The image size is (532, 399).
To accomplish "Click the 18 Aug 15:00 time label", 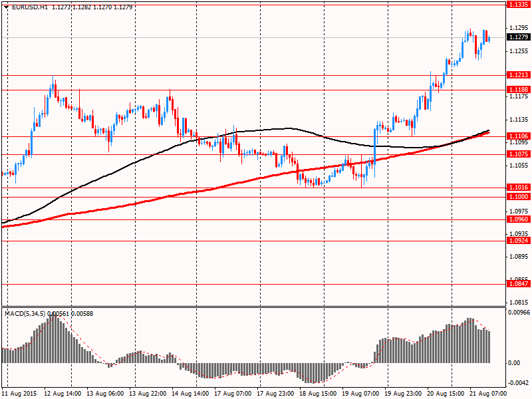I will [318, 394].
